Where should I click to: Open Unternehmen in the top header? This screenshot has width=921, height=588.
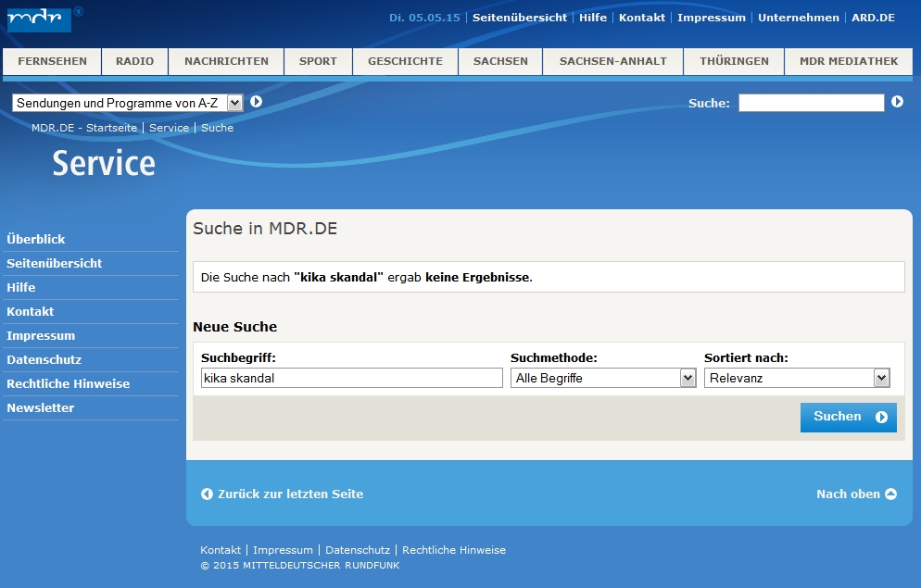(x=799, y=18)
